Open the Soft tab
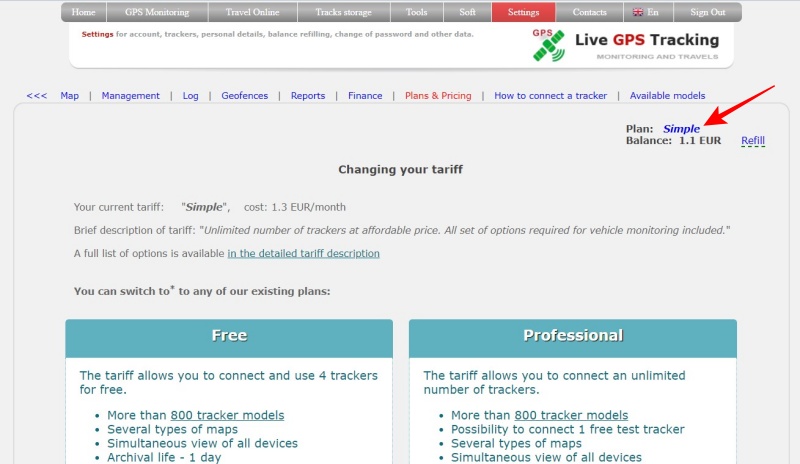This screenshot has width=800, height=464. (467, 13)
